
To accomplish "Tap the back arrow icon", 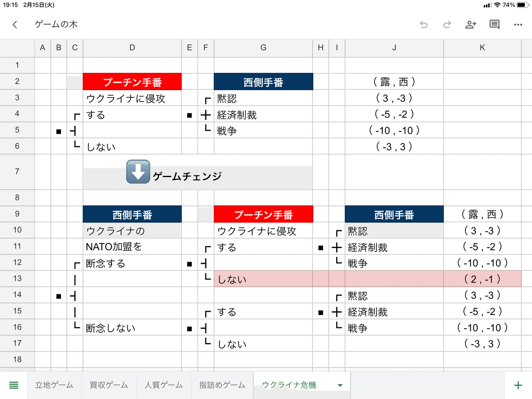I will tap(15, 25).
